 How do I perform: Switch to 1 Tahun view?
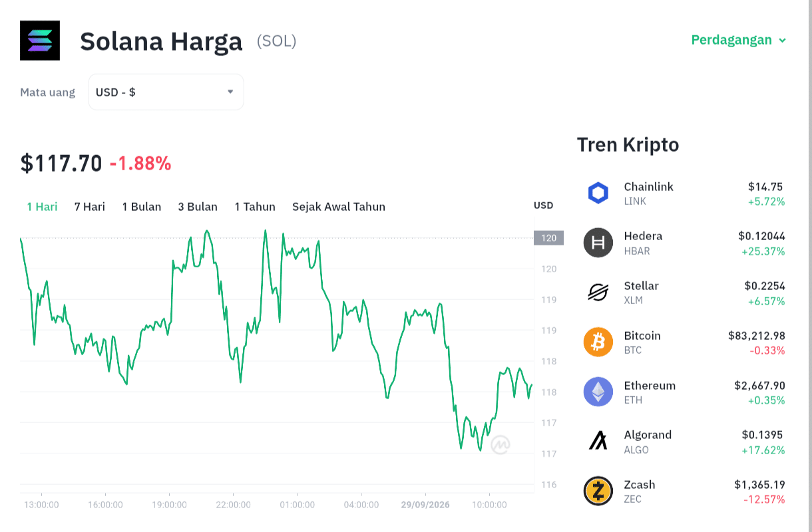[255, 207]
